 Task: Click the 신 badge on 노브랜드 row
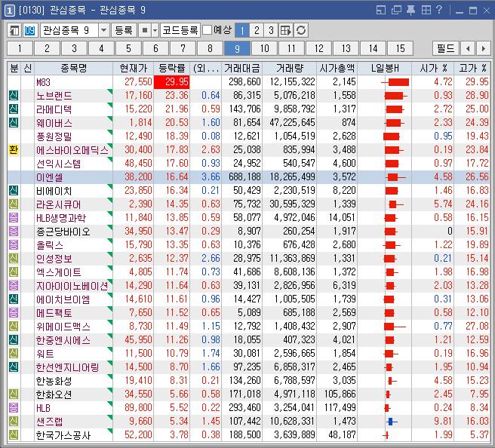click(14, 95)
